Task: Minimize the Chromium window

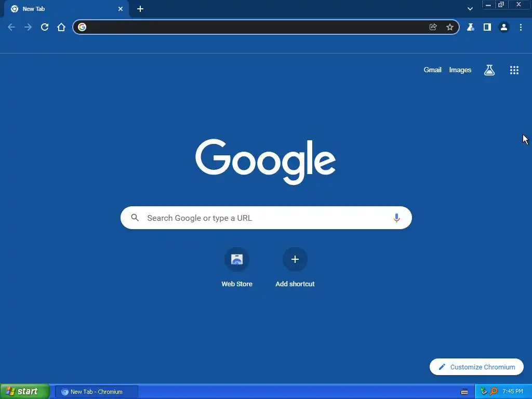Action: pos(488,5)
